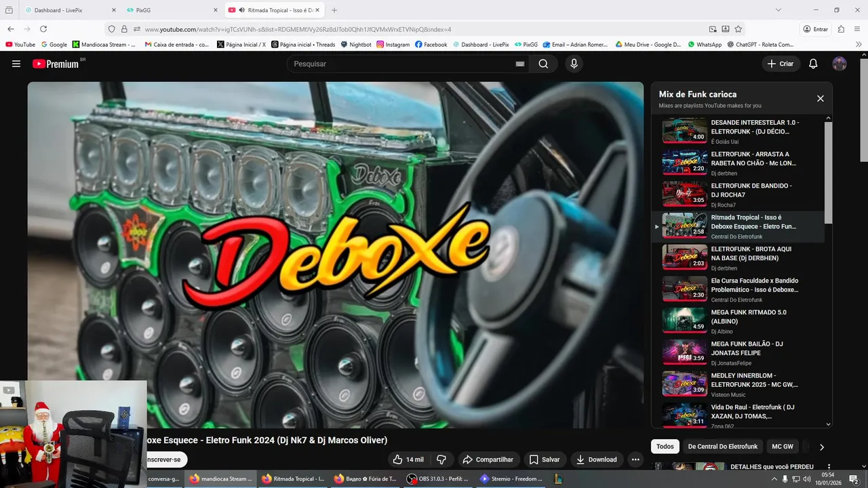Close the Mix de Funk carioca playlist panel
Image resolution: width=868 pixels, height=488 pixels.
(821, 98)
